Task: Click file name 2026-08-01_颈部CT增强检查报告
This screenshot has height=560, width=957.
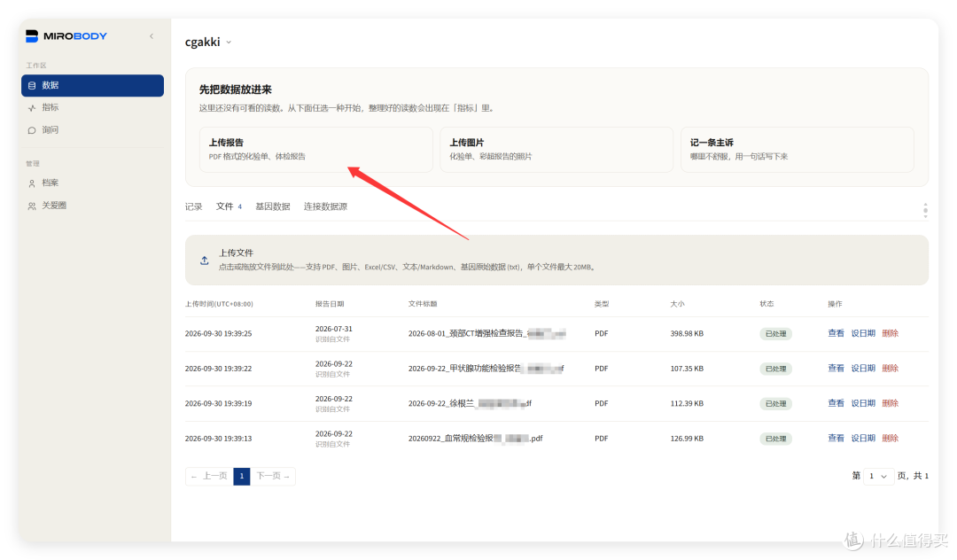Action: [x=487, y=333]
